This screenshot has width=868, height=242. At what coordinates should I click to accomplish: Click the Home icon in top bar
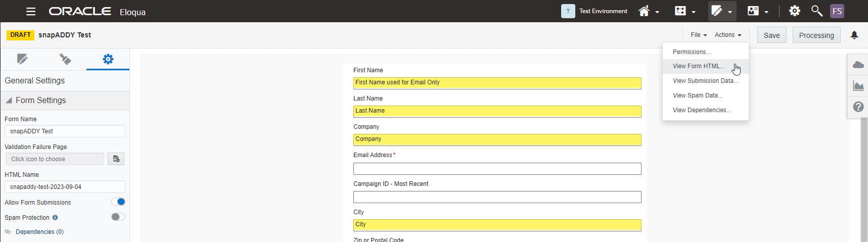point(644,11)
